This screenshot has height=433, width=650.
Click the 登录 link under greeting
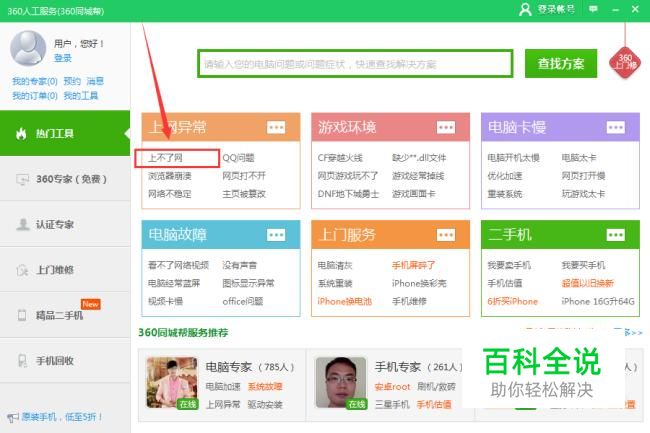[x=63, y=58]
